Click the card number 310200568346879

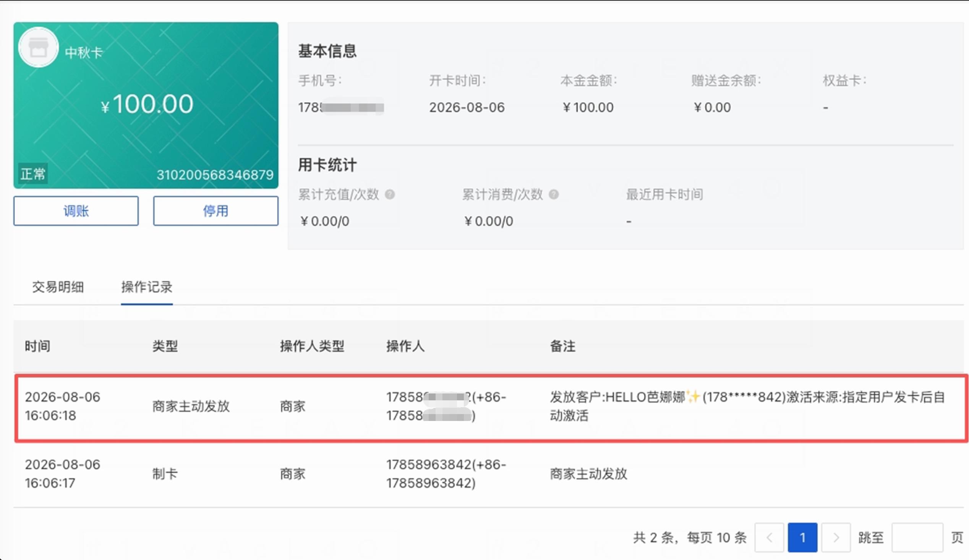(x=215, y=175)
